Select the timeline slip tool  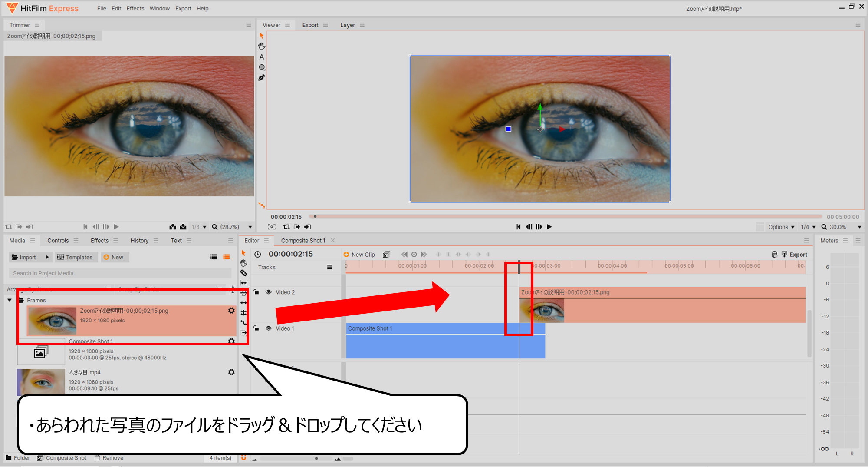coord(243,283)
